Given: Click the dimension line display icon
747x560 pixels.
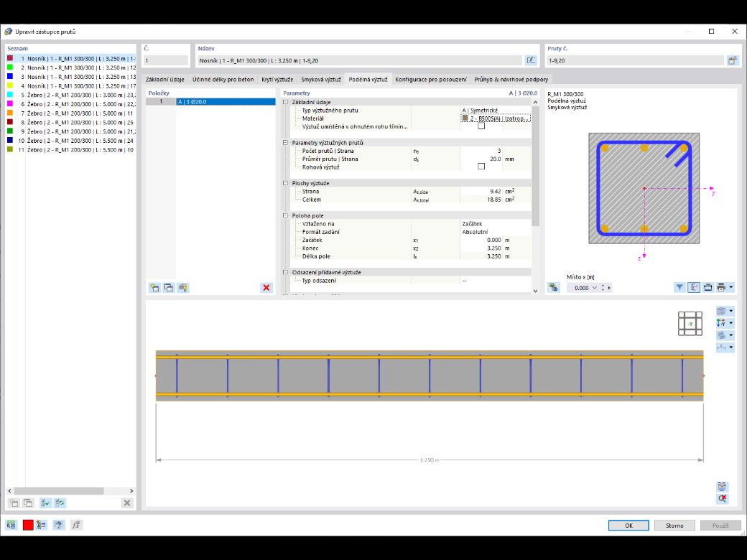Looking at the screenshot, I should pyautogui.click(x=721, y=347).
